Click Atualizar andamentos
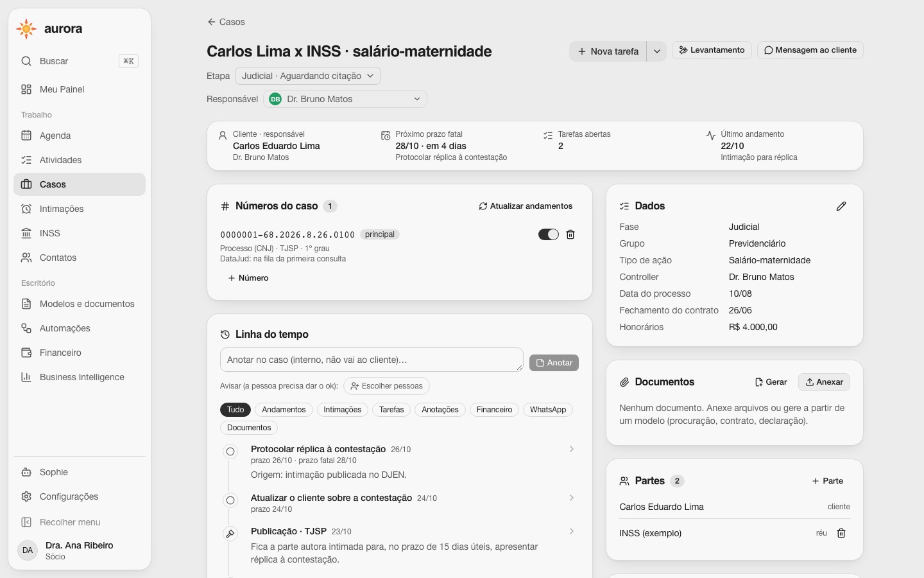924x578 pixels. click(526, 206)
